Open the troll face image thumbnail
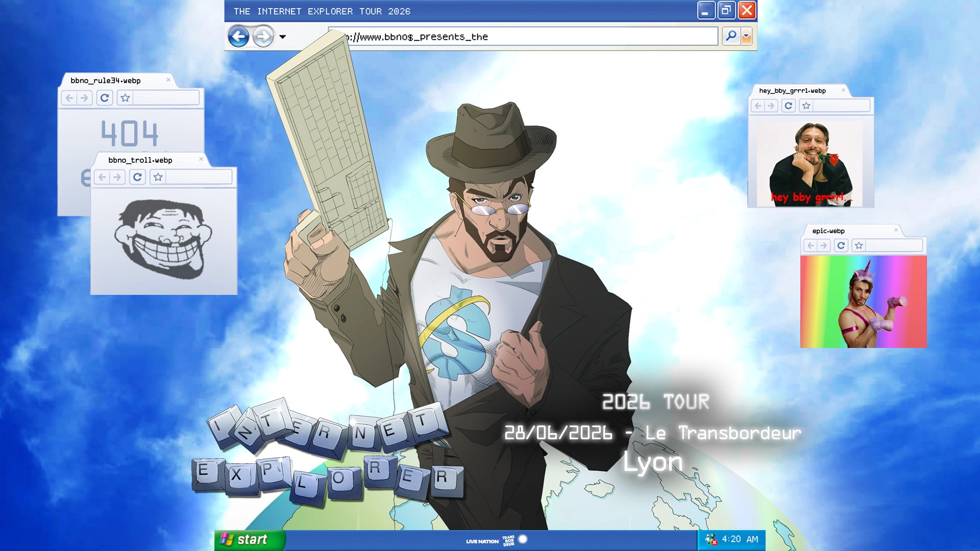This screenshot has height=551, width=980. [163, 239]
